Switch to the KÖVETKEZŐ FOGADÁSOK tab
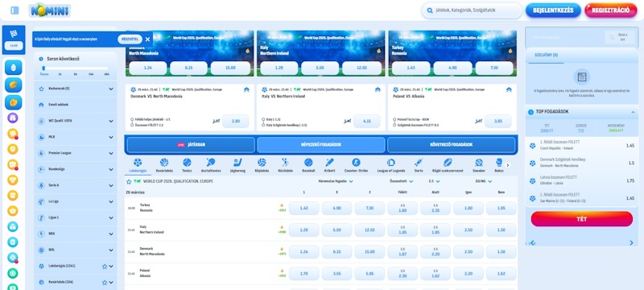Viewport: 644px width, 290px height. point(451,144)
